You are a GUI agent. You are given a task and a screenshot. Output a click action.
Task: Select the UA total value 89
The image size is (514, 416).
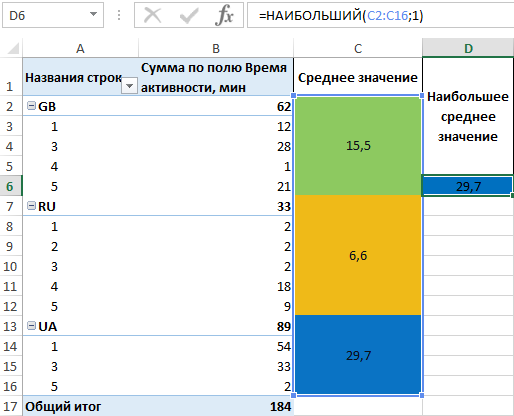[284, 326]
